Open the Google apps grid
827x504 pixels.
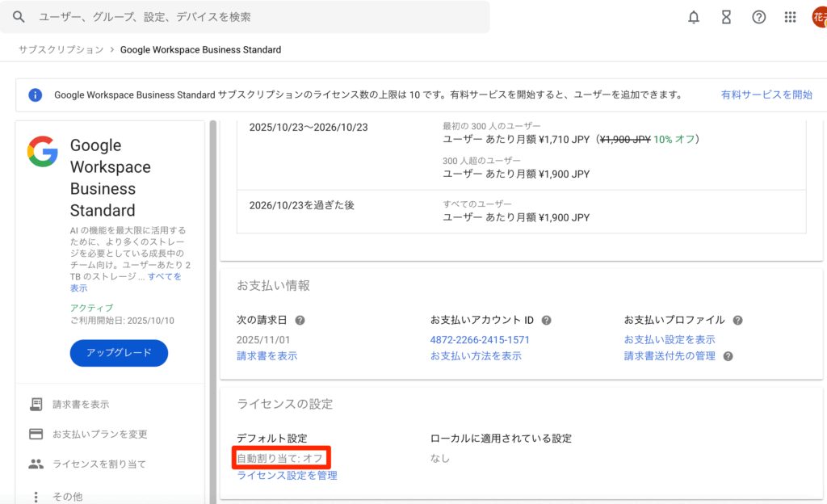click(x=791, y=17)
